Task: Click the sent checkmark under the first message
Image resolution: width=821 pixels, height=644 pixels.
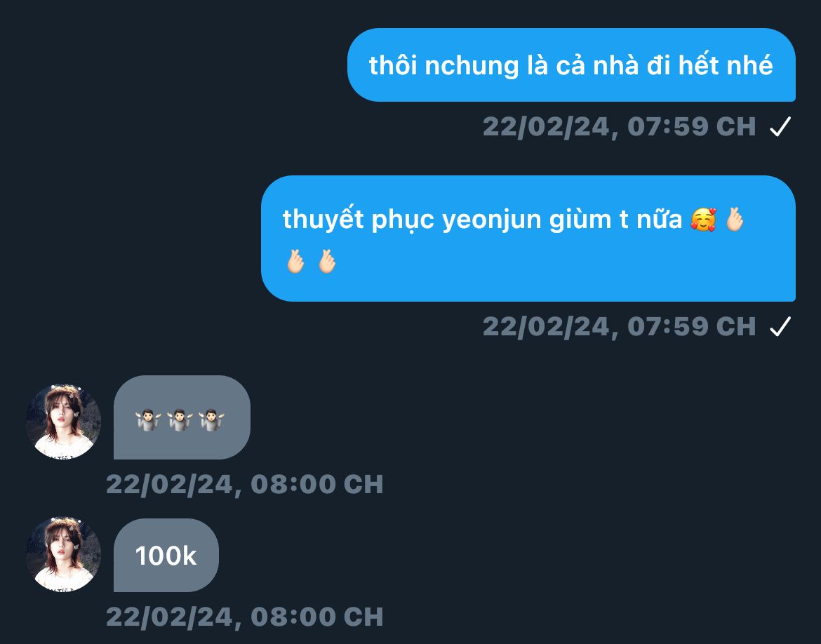Action: 780,127
